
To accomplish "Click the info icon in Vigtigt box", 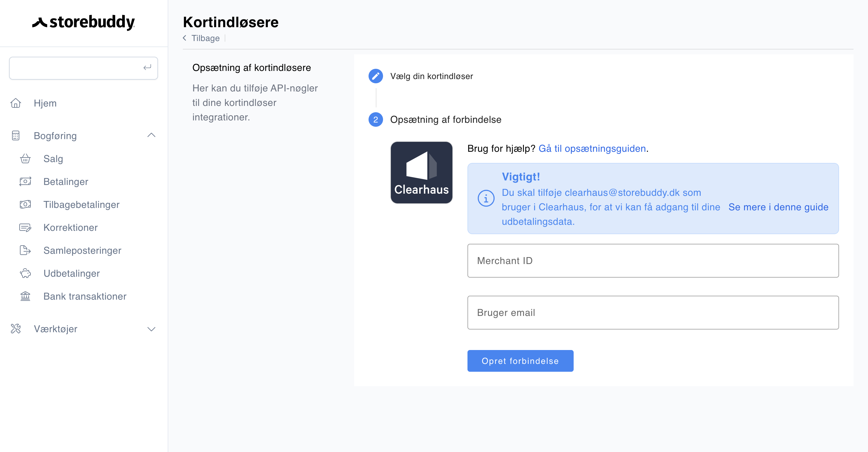I will click(x=486, y=198).
